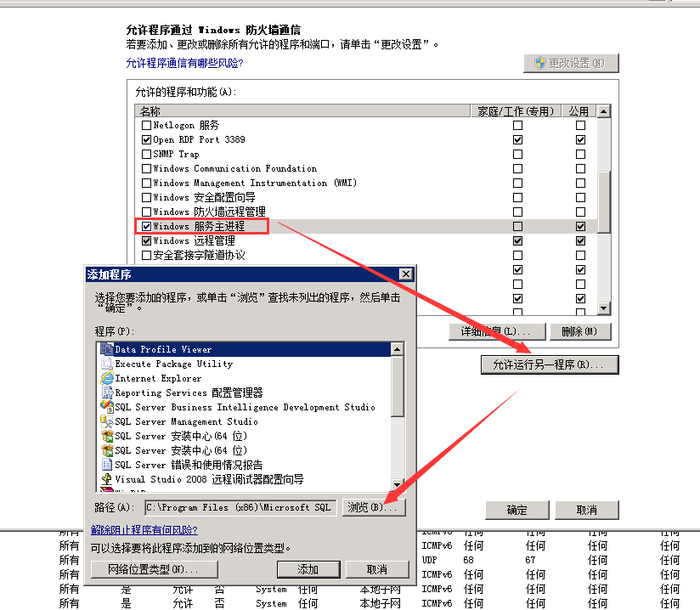The image size is (700, 610).
Task: Pick SQL Server Business Intelligence Development Studio icon
Action: point(107,407)
